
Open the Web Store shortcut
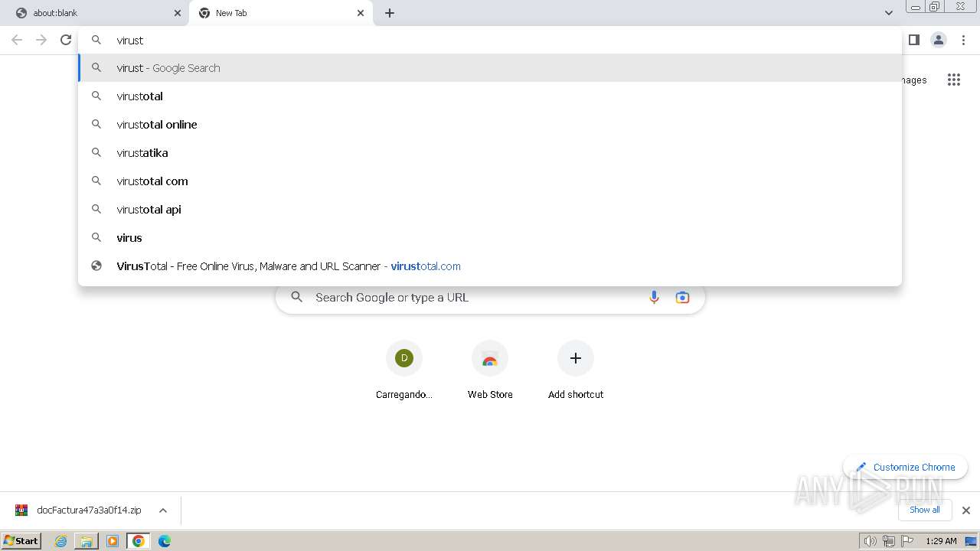click(x=490, y=370)
